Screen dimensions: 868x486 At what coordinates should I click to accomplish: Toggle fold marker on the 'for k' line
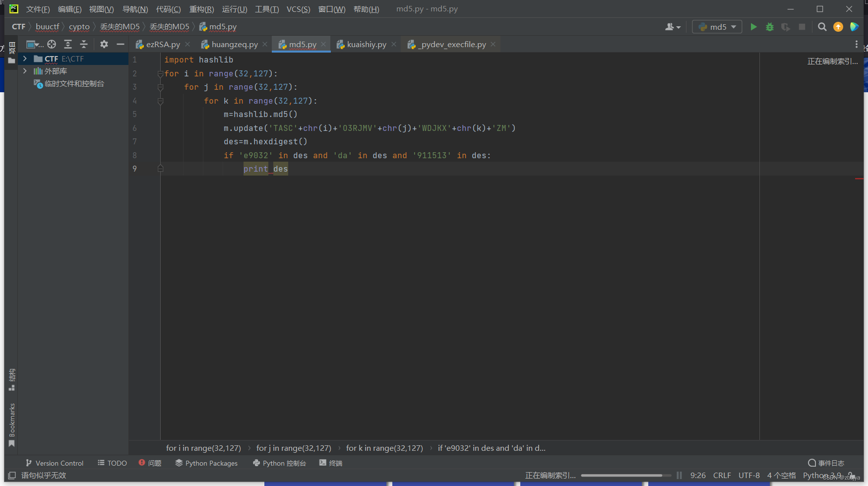[x=160, y=101]
